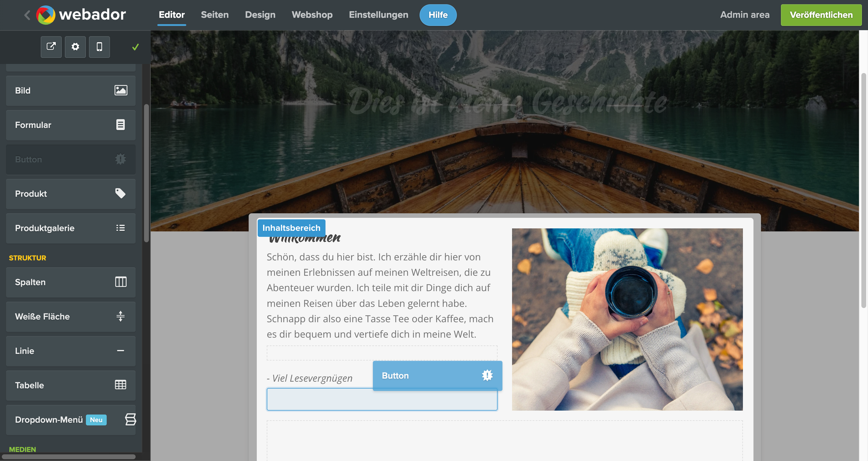
Task: Choose the Tabelle element label
Action: coord(29,385)
